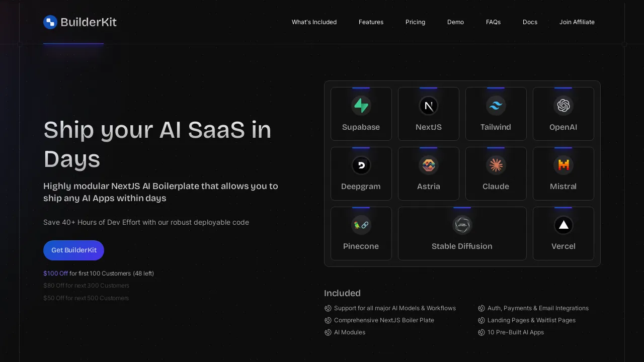Click the OpenAI logo icon
This screenshot has height=362, width=644.
[563, 106]
